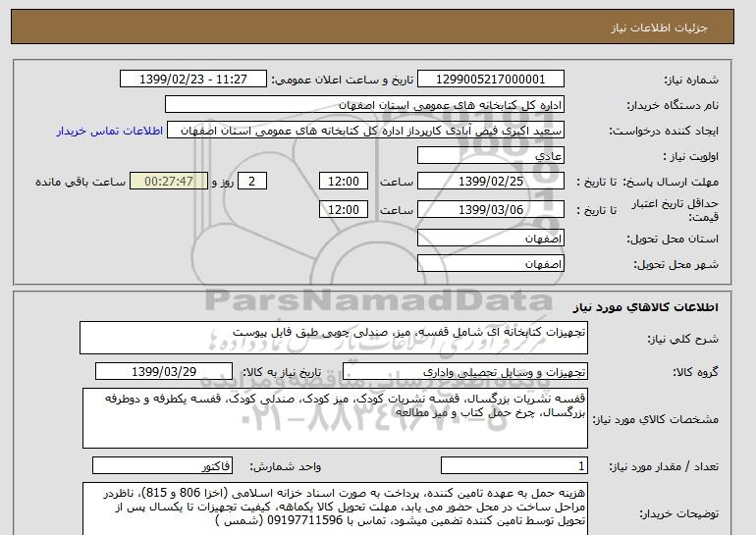This screenshot has height=535, width=756.
Task: Click the 12:00 hour field for مهلت ارسال پاسخ
Action: coord(345,182)
